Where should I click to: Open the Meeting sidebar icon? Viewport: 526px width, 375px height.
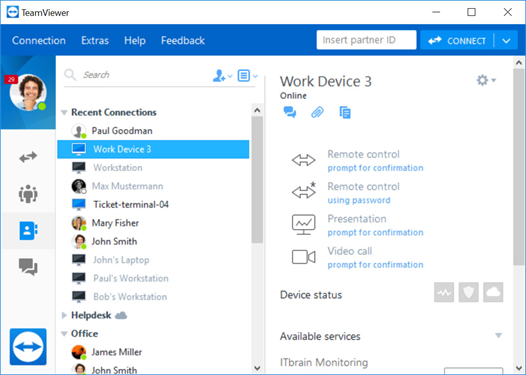pyautogui.click(x=28, y=194)
